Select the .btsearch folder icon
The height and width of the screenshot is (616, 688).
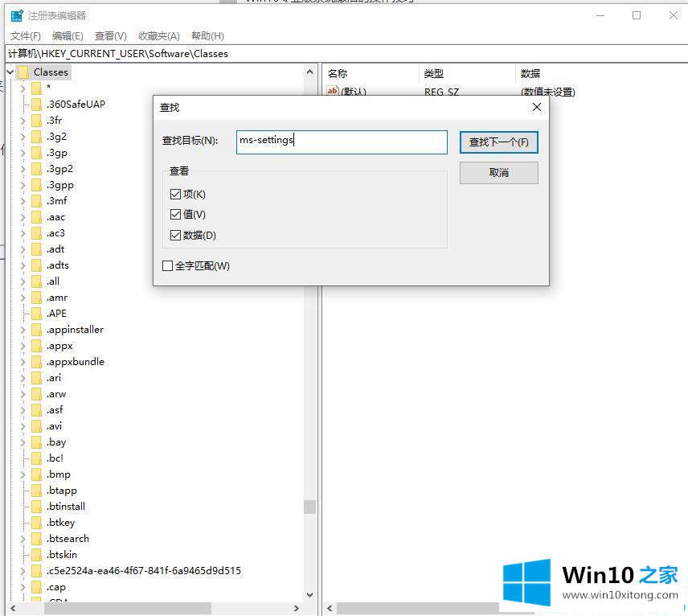(36, 539)
